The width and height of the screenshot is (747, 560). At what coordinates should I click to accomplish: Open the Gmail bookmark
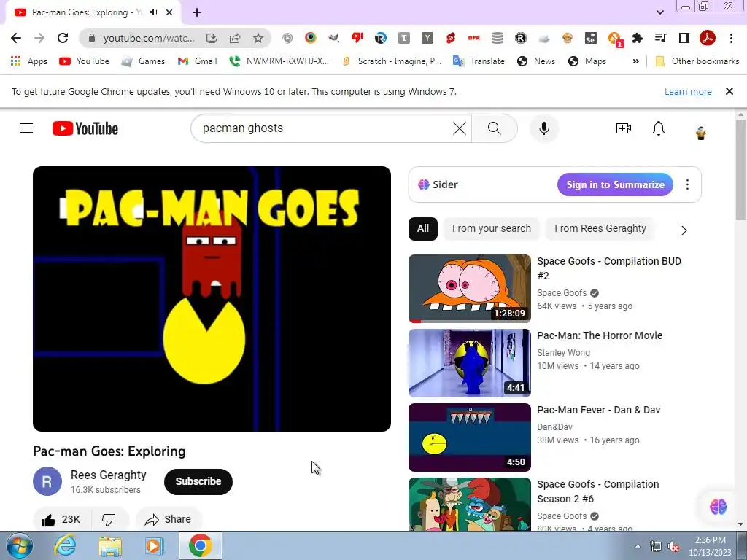(x=197, y=61)
